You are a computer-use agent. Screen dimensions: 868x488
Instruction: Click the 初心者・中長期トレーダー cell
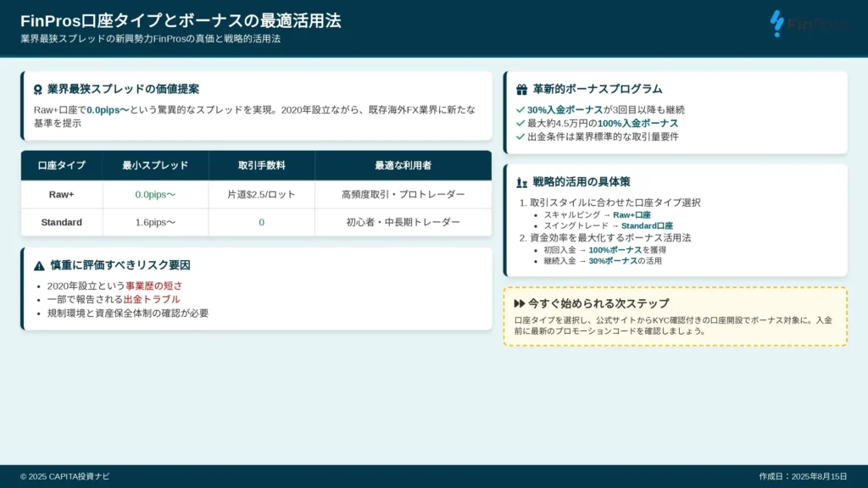coord(403,222)
